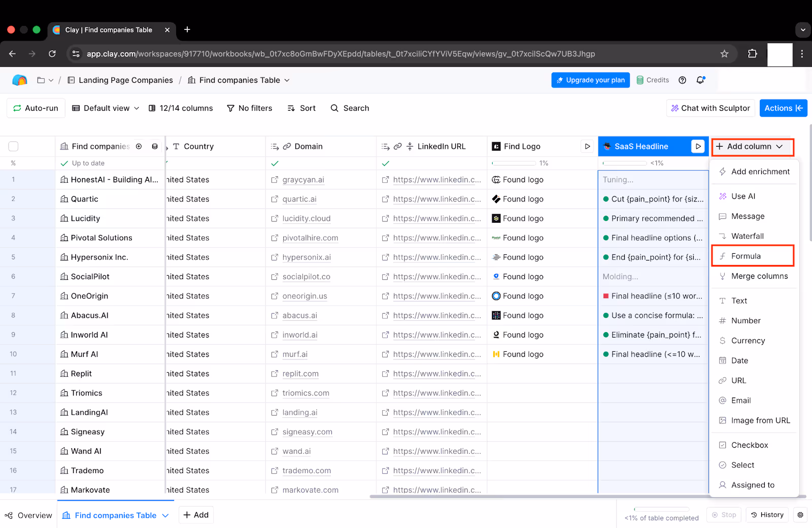
Task: Add a Select column
Action: tap(754, 465)
